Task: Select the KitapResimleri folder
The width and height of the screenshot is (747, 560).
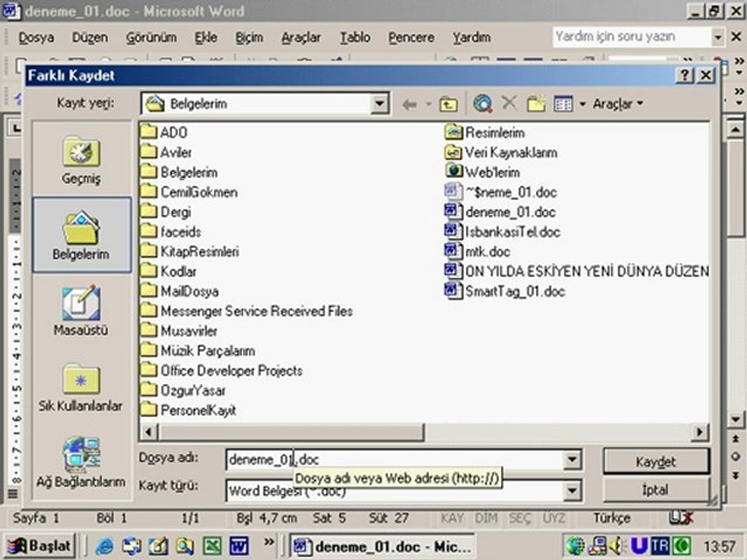Action: [x=190, y=251]
